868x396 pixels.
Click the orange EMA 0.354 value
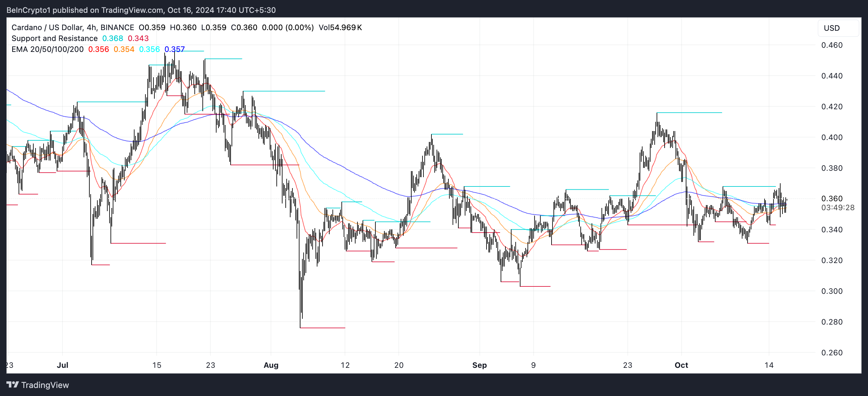click(124, 49)
